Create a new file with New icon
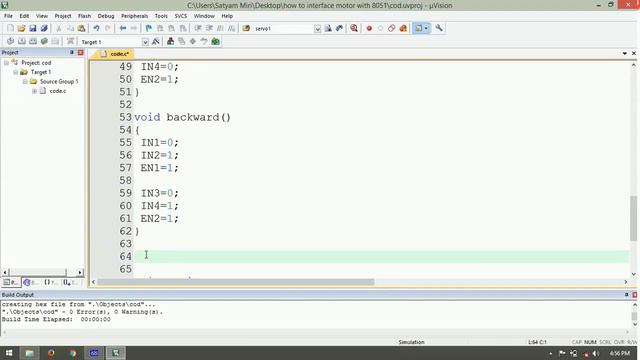The width and height of the screenshot is (640, 360). (11, 28)
